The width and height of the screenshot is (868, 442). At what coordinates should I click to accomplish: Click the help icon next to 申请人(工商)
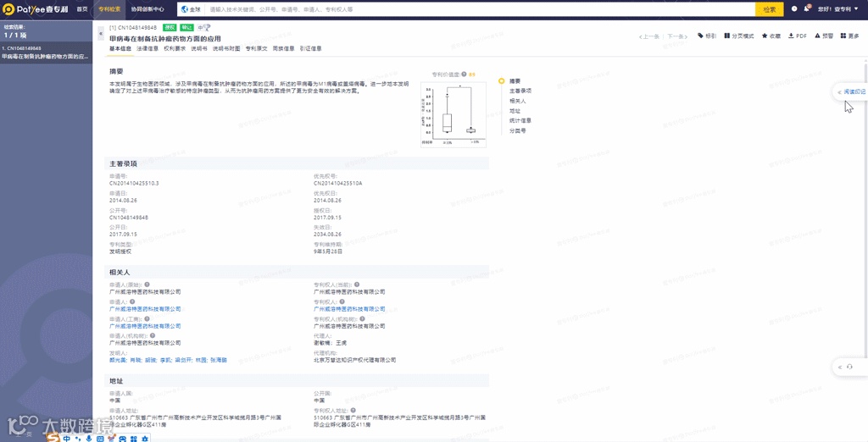[147, 318]
